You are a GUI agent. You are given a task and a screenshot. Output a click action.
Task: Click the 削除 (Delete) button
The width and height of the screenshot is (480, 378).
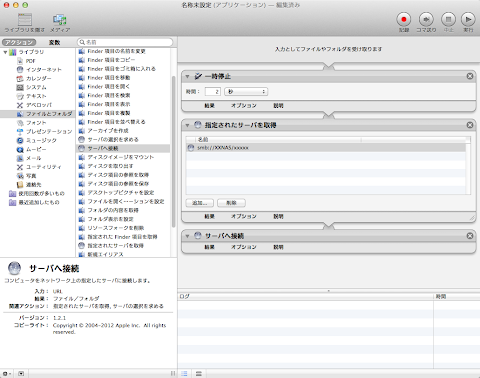(231, 203)
